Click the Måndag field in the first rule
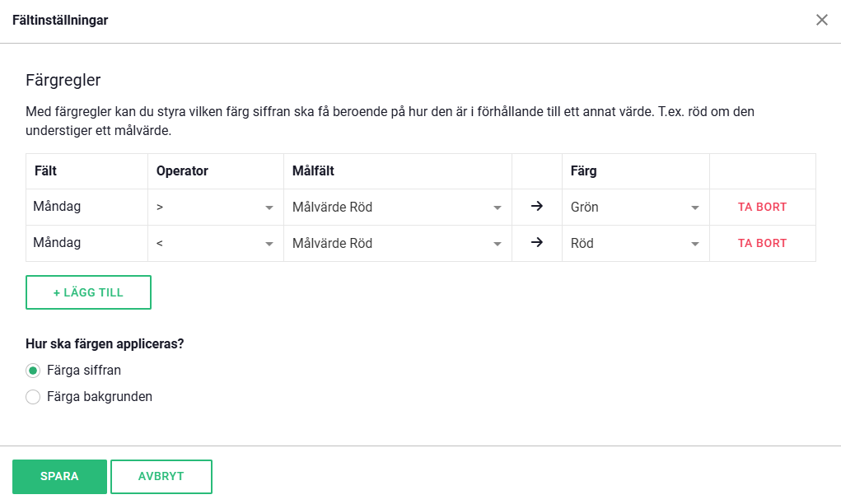Viewport: 841px width, 504px height. click(57, 208)
